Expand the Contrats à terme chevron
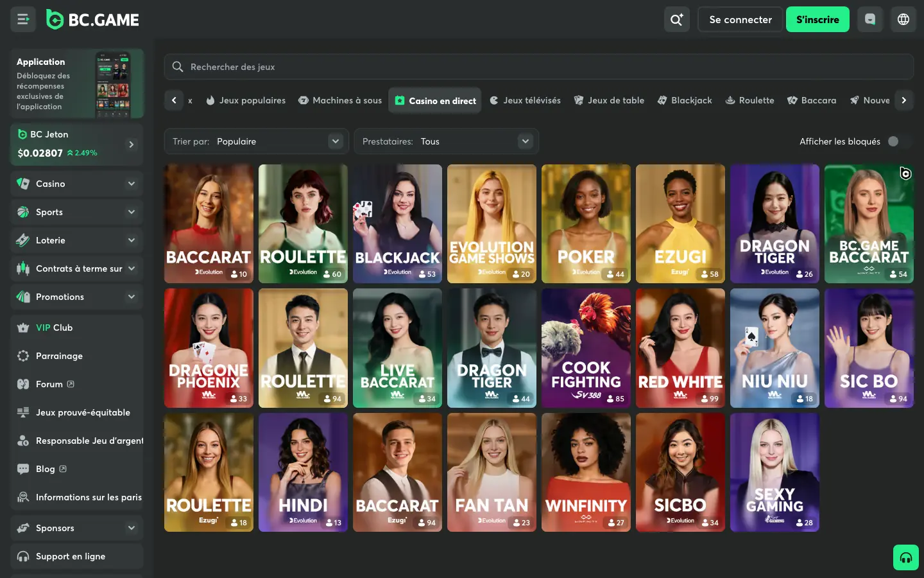924x578 pixels. 132,268
